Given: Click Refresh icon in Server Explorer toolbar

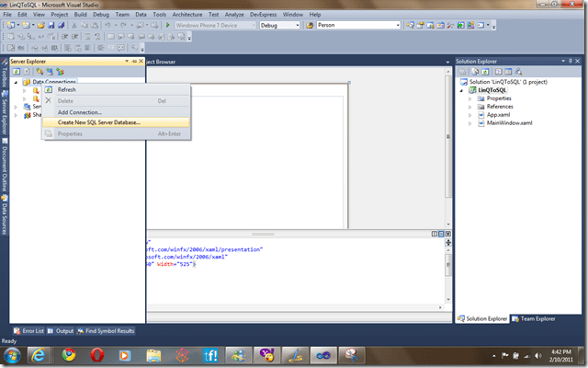Looking at the screenshot, I should point(16,71).
